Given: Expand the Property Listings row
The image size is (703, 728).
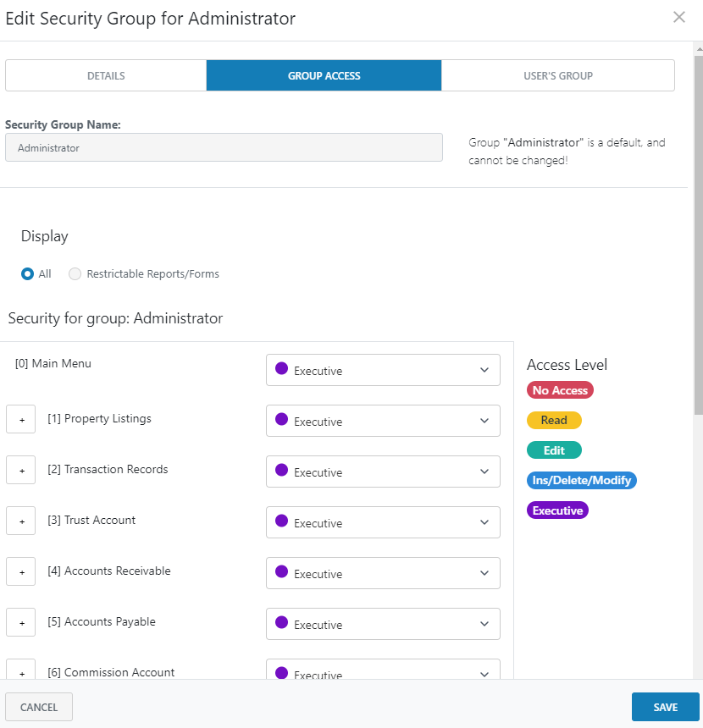Looking at the screenshot, I should (21, 419).
